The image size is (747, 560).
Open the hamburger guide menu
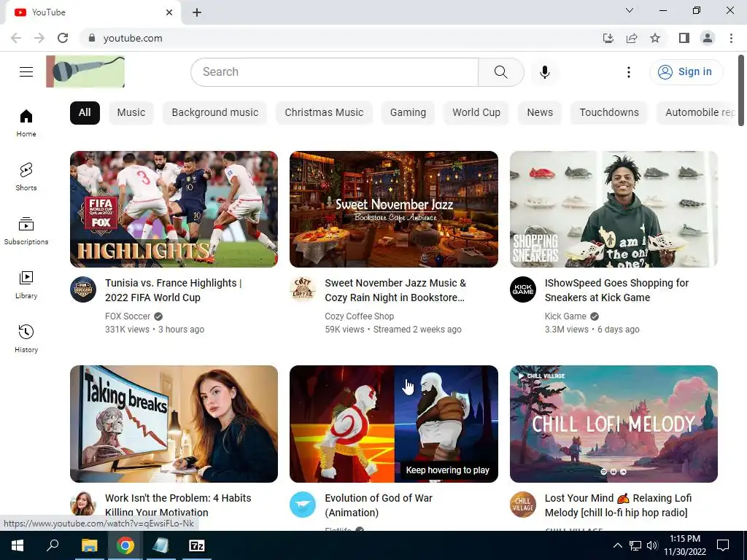pyautogui.click(x=26, y=72)
